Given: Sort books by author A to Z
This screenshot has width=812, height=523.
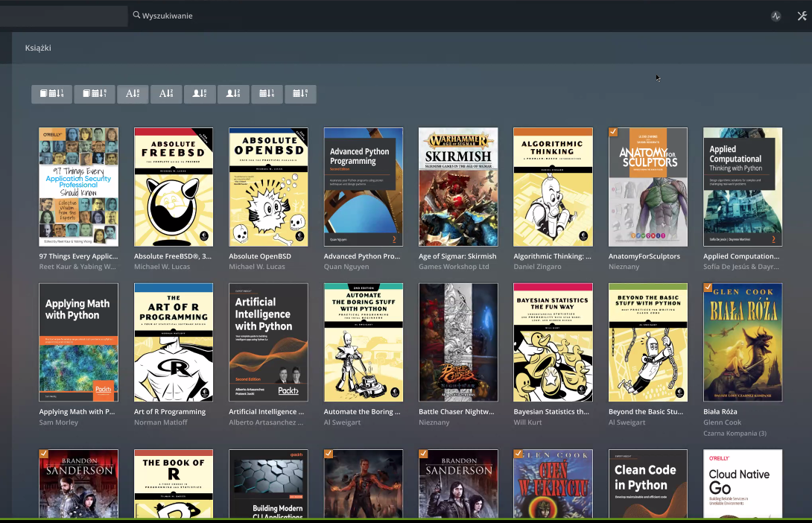Looking at the screenshot, I should pyautogui.click(x=200, y=94).
